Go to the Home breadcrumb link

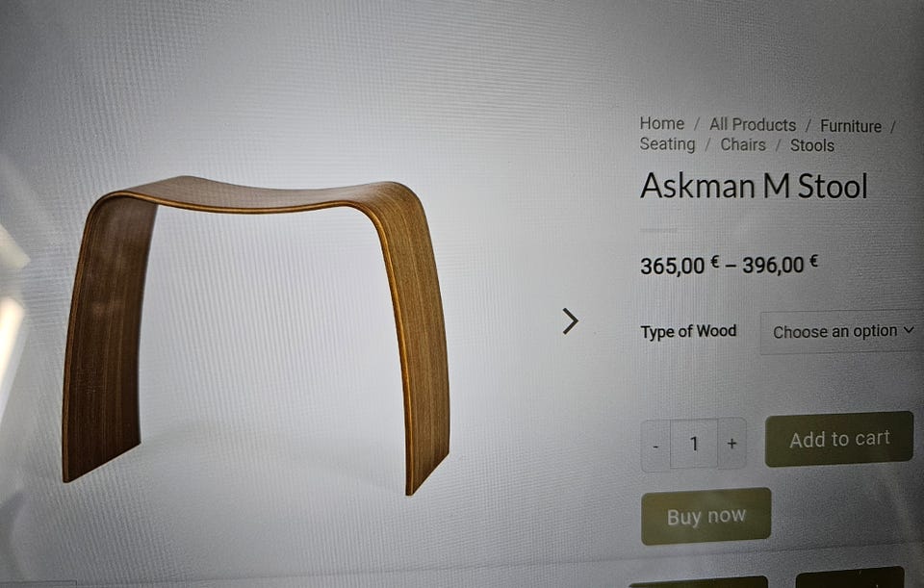click(662, 124)
